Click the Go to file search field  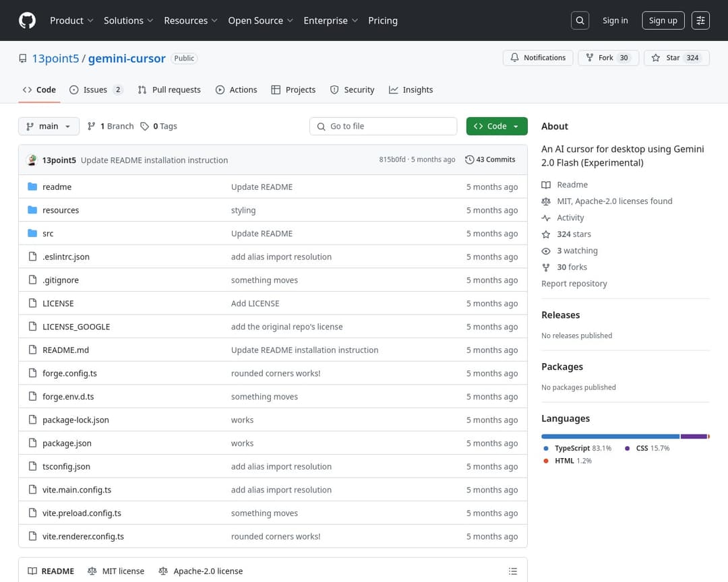383,126
